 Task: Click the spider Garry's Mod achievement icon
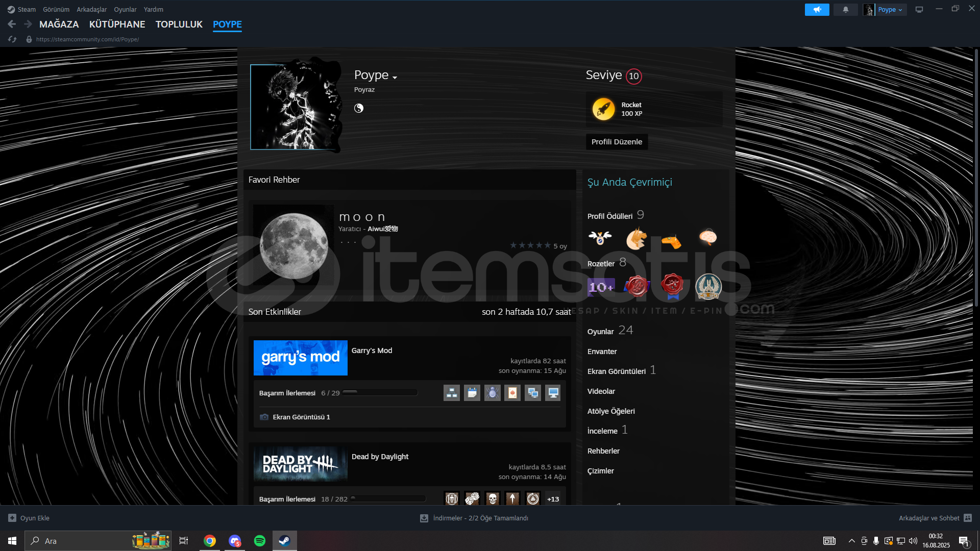click(x=492, y=393)
